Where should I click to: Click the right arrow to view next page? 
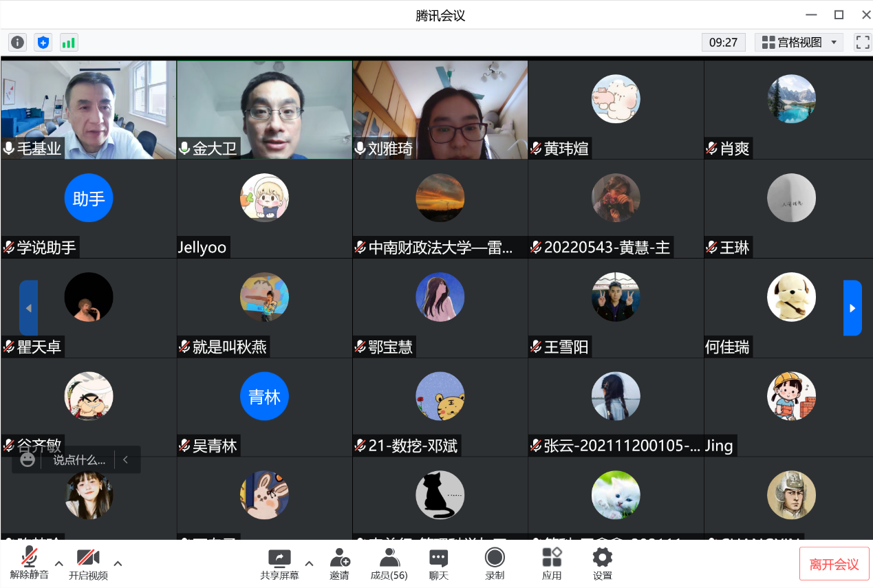click(852, 307)
